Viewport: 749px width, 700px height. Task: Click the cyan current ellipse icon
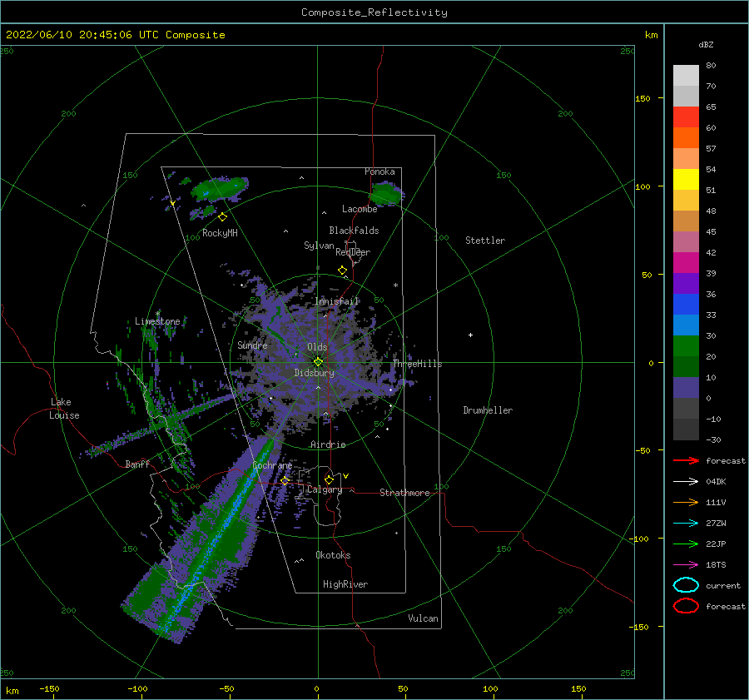(x=686, y=585)
